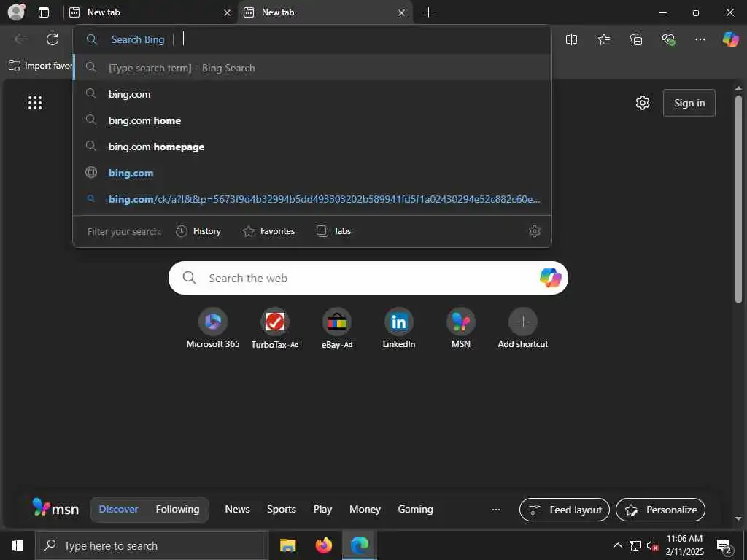Click the Feed layout button
This screenshot has height=560, width=747.
565,510
